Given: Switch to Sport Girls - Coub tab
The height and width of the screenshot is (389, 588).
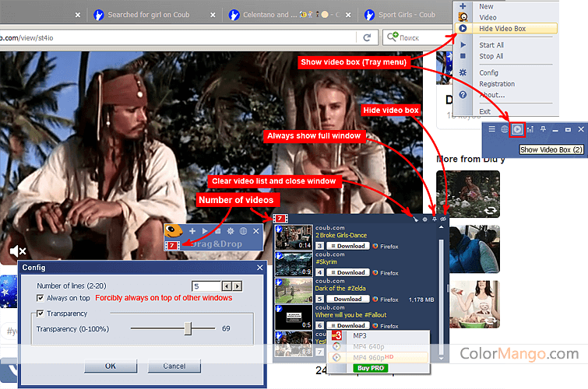Looking at the screenshot, I should tap(407, 15).
